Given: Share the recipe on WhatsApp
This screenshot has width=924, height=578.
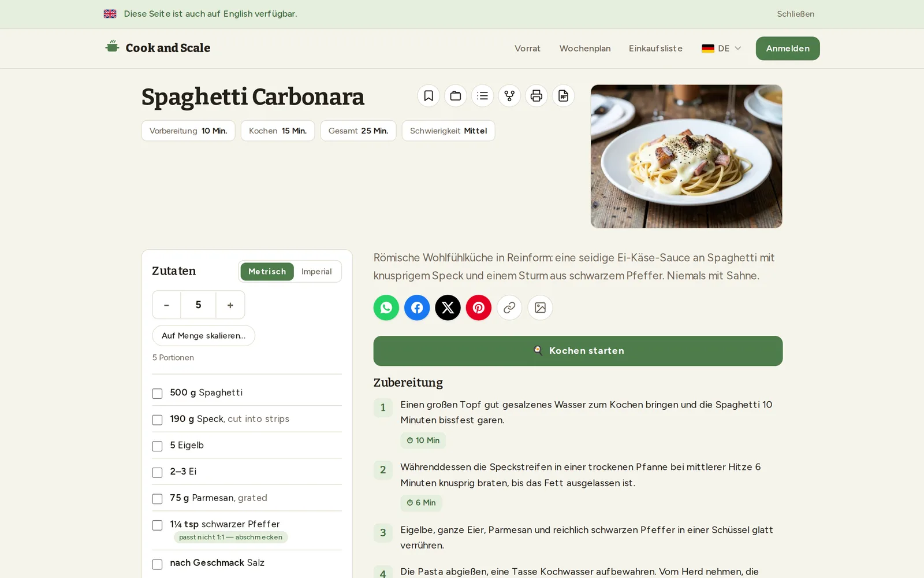Looking at the screenshot, I should [386, 307].
